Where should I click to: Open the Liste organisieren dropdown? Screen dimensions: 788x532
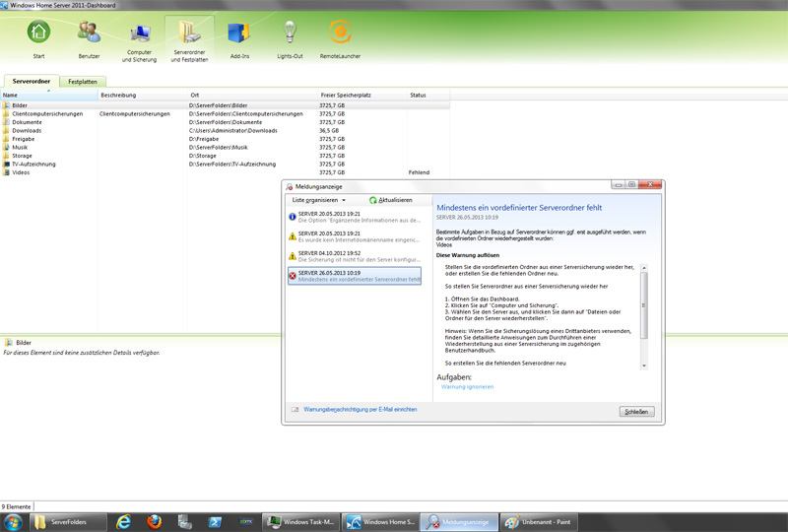click(318, 200)
